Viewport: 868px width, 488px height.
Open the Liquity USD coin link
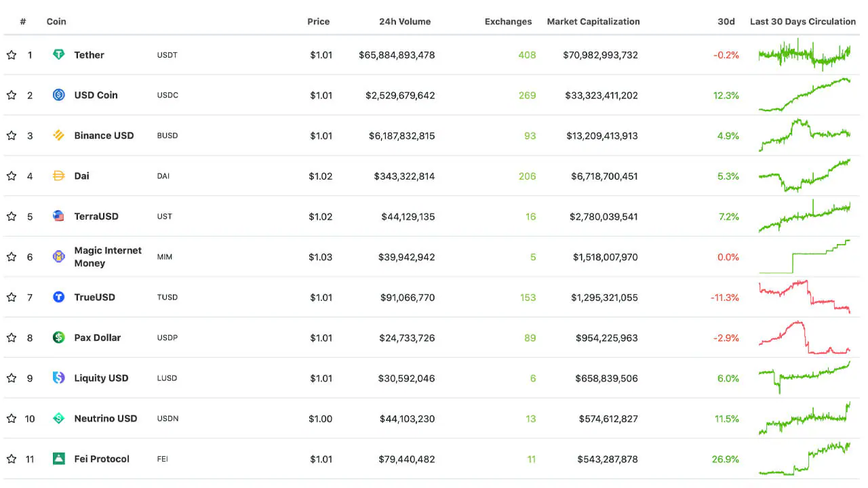point(101,378)
